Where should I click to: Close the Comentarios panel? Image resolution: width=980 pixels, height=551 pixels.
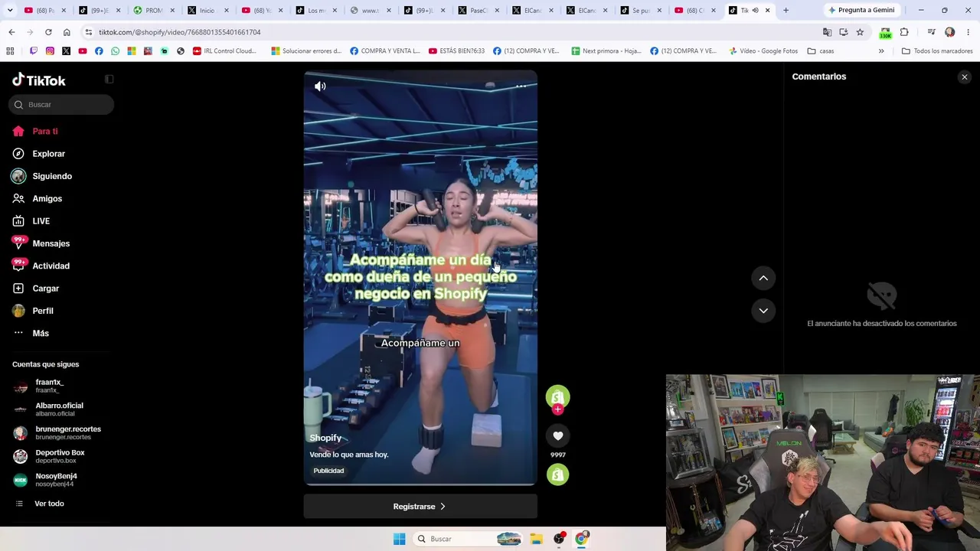[965, 77]
